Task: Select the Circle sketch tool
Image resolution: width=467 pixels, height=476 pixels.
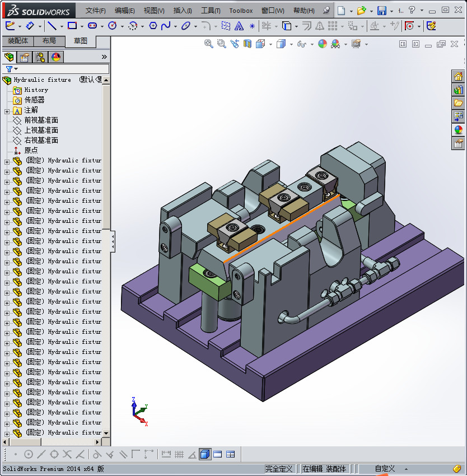Action: (x=113, y=26)
